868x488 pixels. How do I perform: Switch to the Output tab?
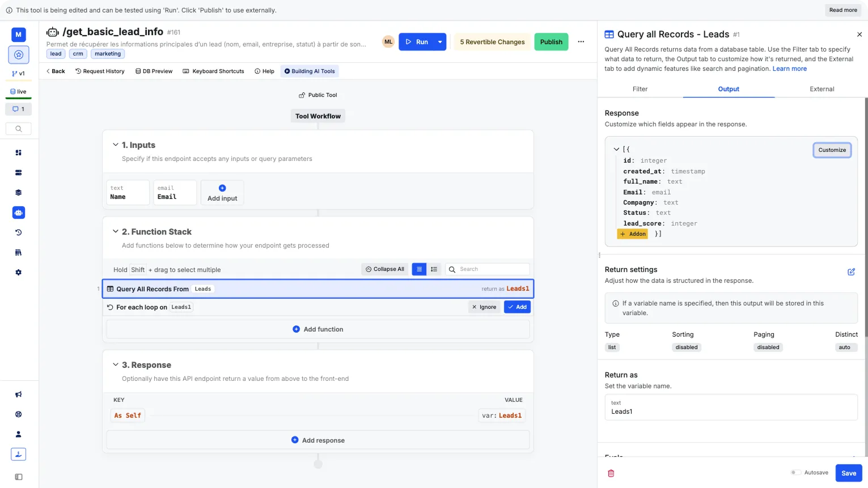729,89
